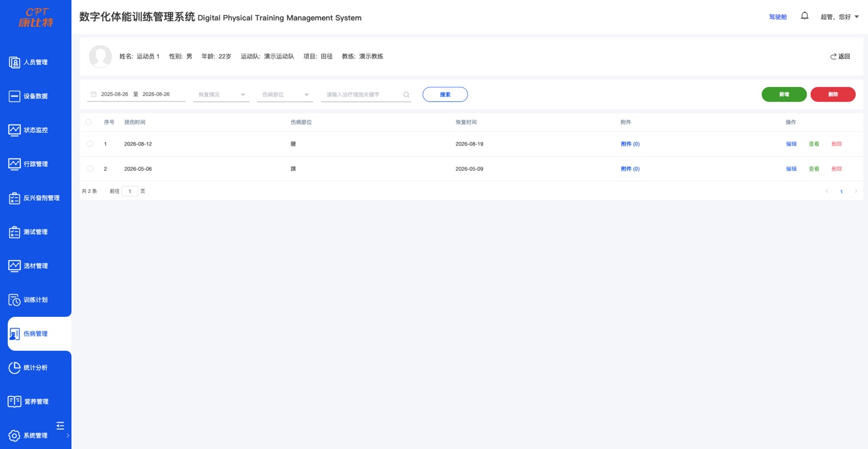
Task: Collapse sidebar using the fold icon
Action: 60,426
